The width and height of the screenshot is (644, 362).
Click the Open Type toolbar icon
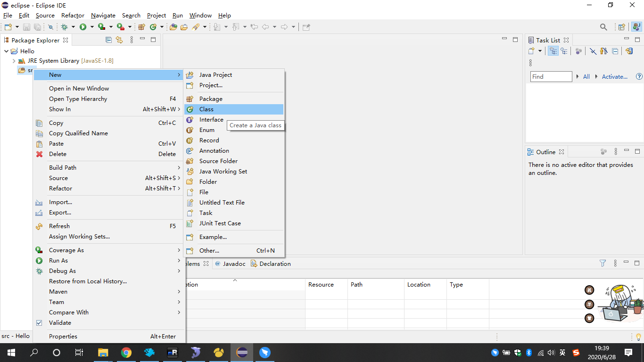[173, 27]
